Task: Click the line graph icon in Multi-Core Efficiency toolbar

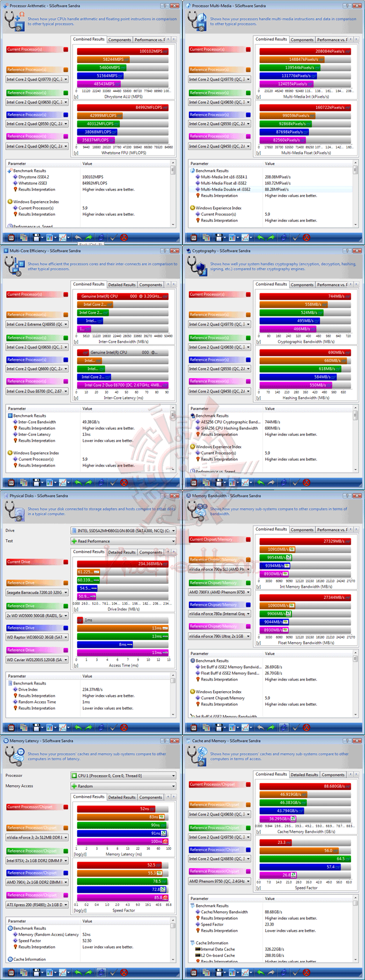Action: [63, 482]
